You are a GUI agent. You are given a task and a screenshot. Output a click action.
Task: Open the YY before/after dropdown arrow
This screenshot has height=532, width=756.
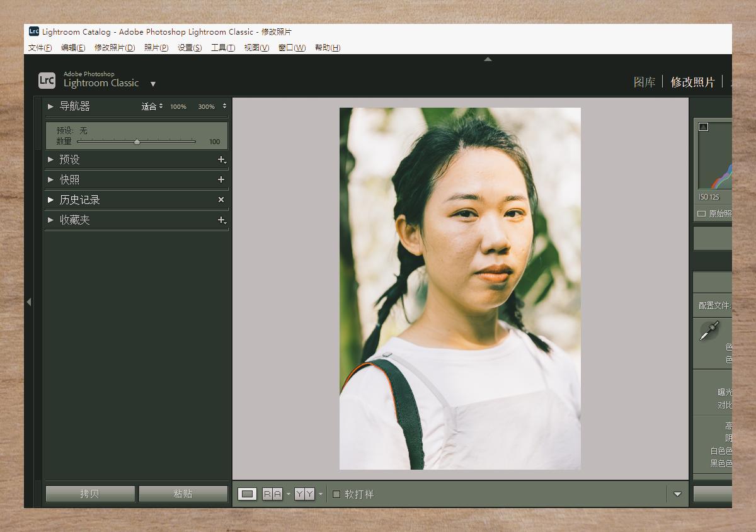click(x=321, y=494)
